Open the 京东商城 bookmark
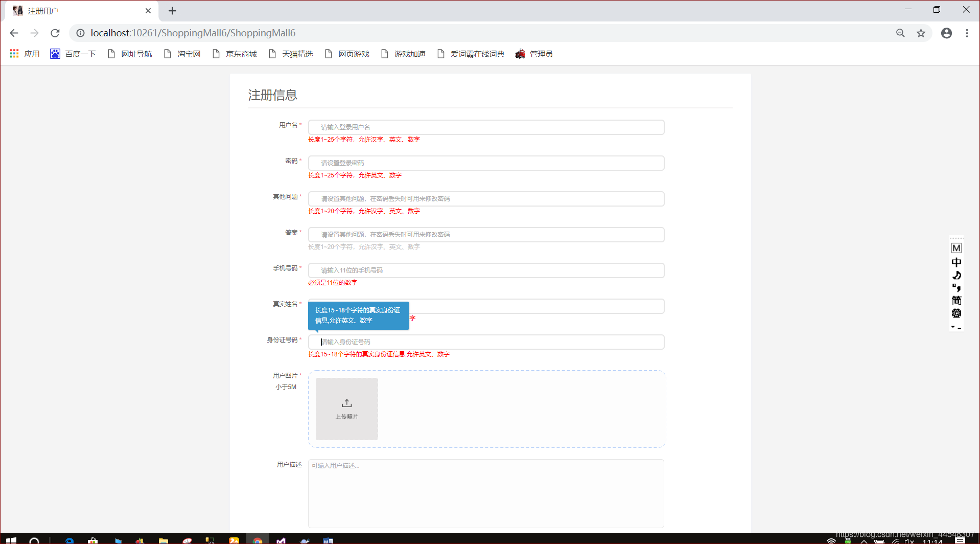This screenshot has width=980, height=544. (235, 54)
